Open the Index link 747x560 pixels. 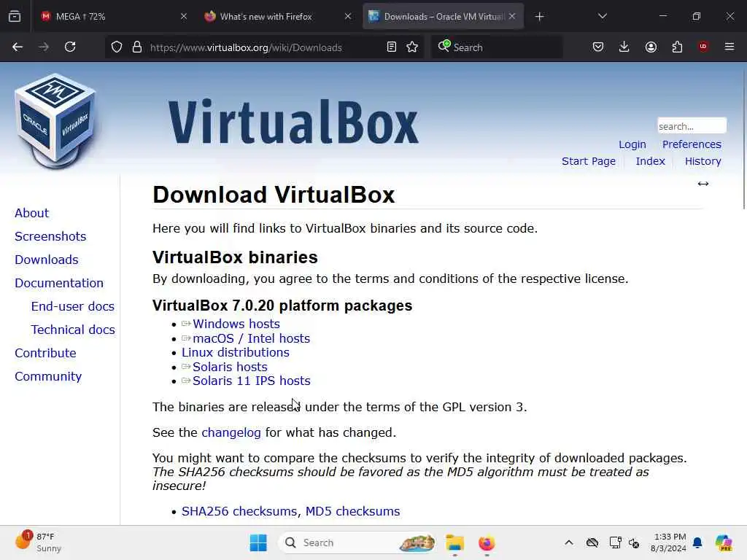pos(650,161)
